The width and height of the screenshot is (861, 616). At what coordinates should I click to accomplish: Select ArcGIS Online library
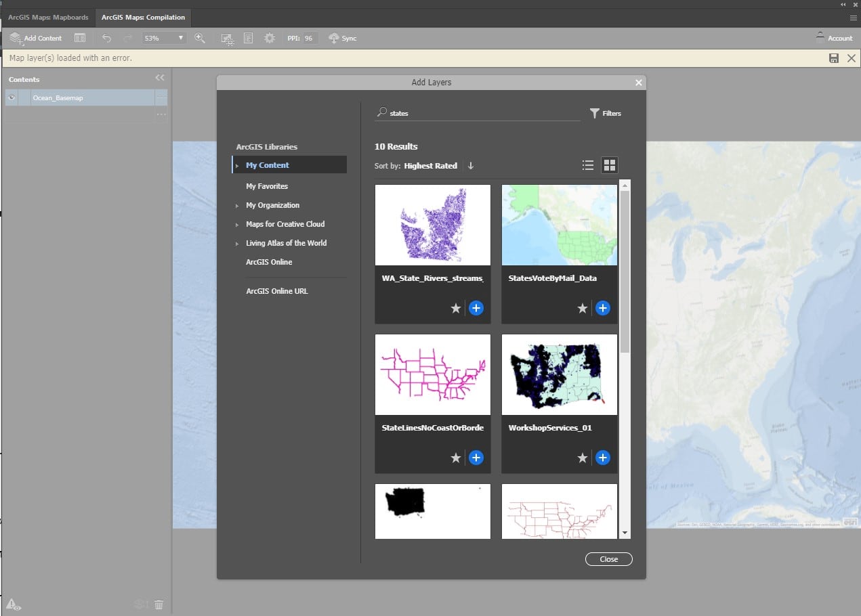pyautogui.click(x=269, y=262)
